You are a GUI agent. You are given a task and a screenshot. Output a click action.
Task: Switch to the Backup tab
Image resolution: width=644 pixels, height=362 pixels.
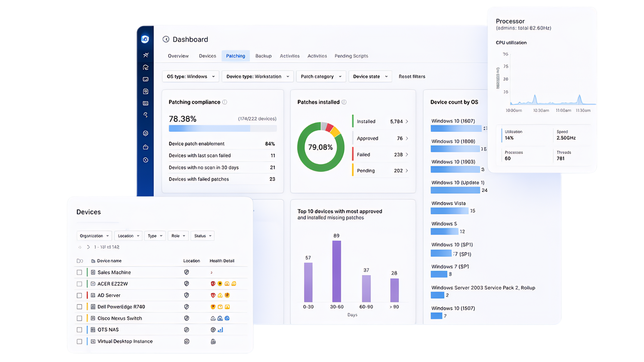pyautogui.click(x=263, y=56)
